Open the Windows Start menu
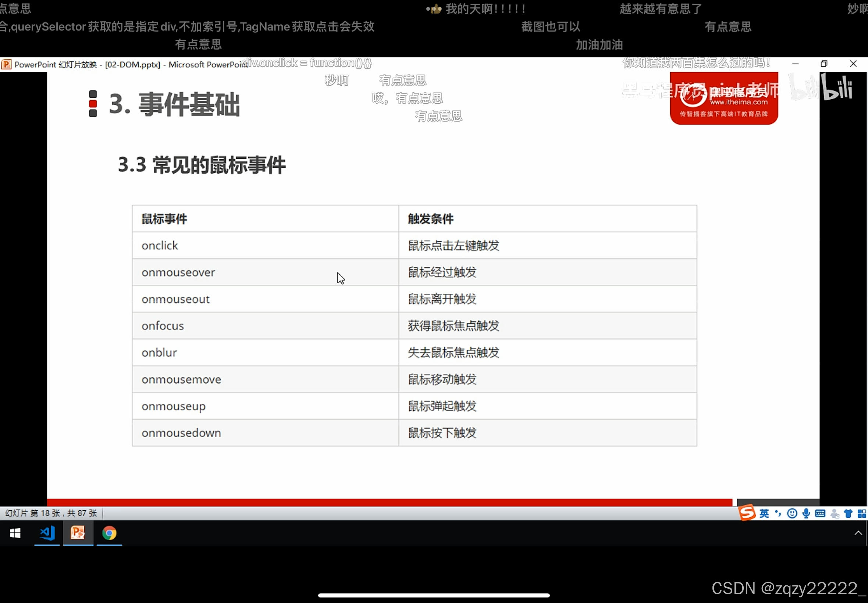Screen dimensions: 868x603 coord(15,534)
